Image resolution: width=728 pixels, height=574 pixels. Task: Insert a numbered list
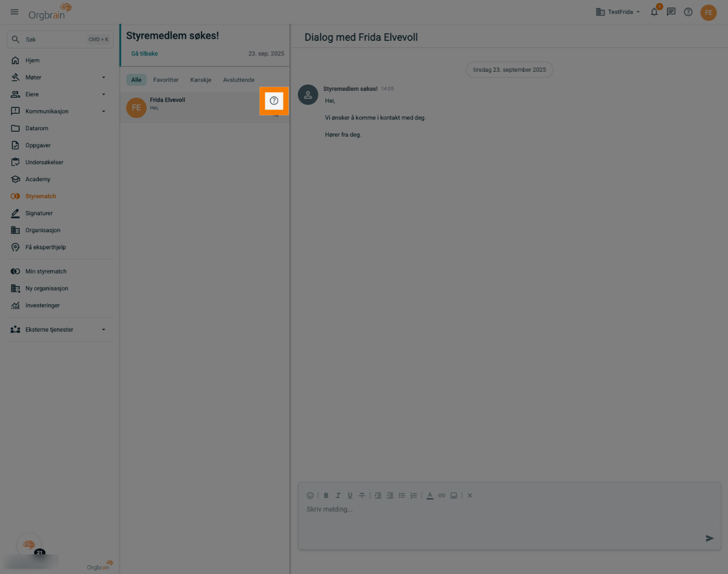(414, 495)
